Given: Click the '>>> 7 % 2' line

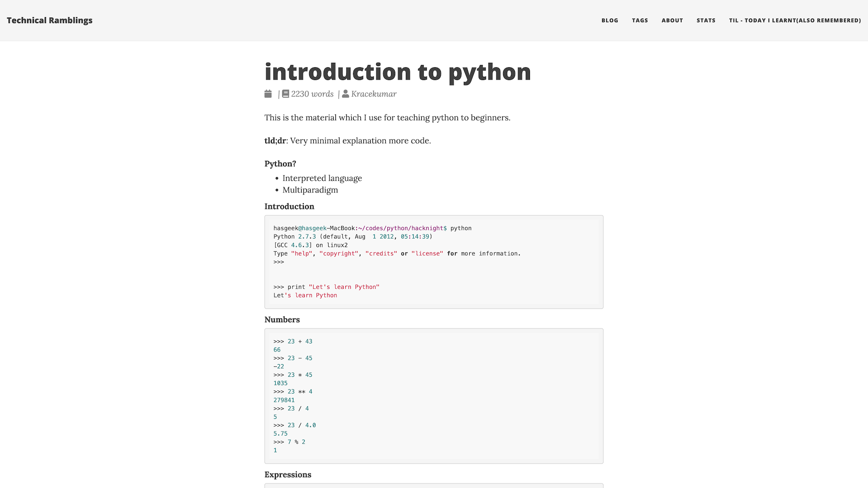Looking at the screenshot, I should coord(289,442).
